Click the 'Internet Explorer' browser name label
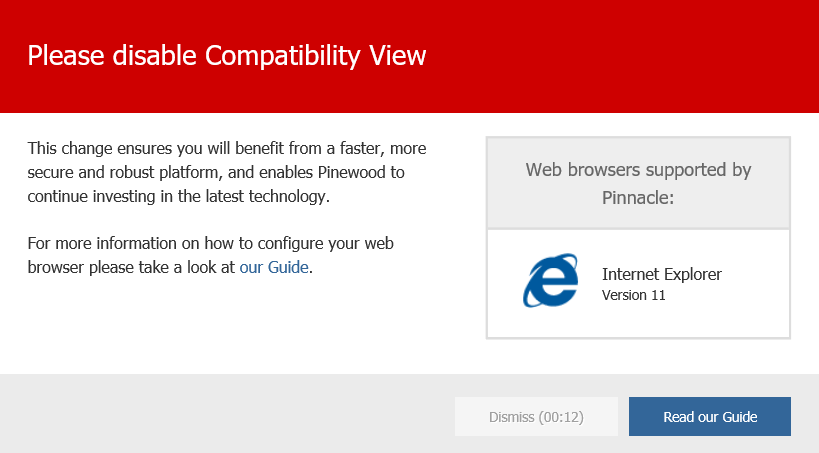Screen dimensions: 819x453 point(662,274)
